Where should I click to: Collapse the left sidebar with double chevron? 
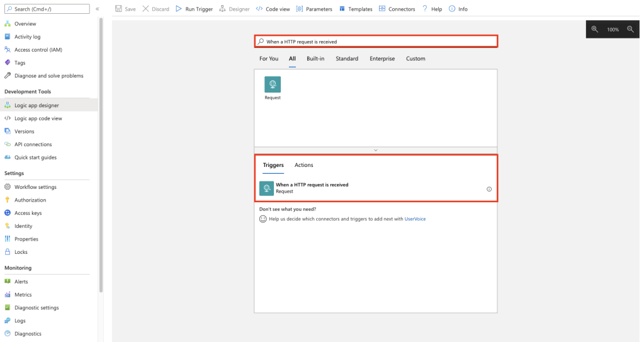pos(97,9)
